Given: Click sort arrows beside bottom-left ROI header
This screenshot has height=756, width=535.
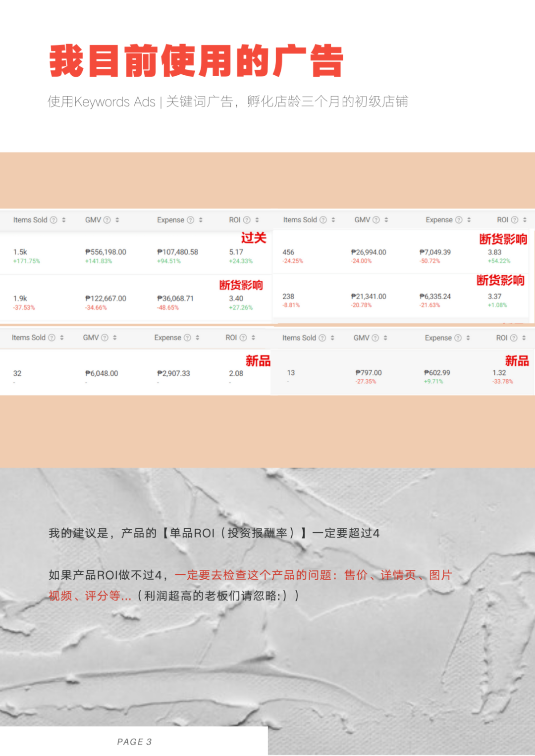Looking at the screenshot, I should (x=252, y=338).
